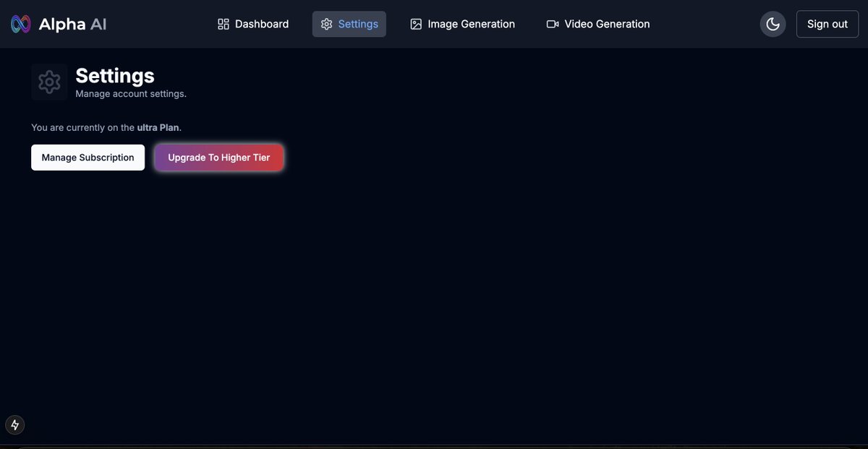
Task: Click the large gear icon beside Settings heading
Action: point(49,82)
